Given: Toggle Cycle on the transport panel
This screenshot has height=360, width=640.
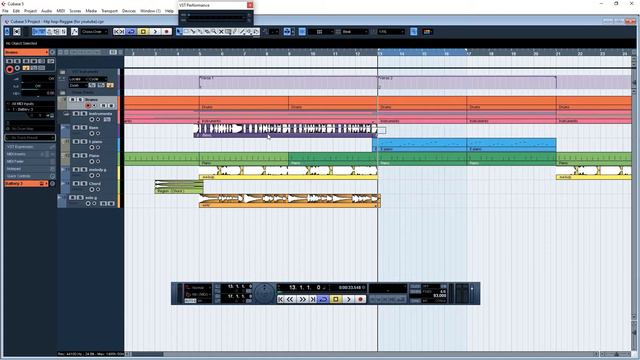Looking at the screenshot, I should click(323, 299).
